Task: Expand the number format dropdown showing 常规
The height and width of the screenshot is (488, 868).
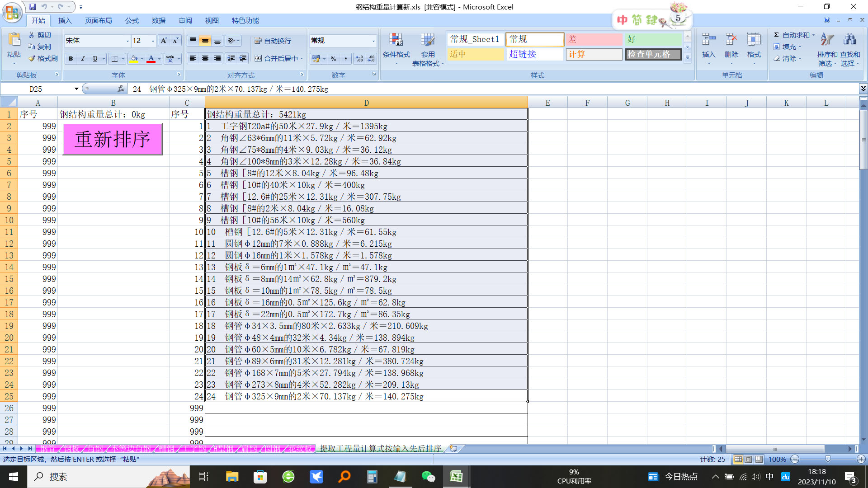Action: (373, 41)
